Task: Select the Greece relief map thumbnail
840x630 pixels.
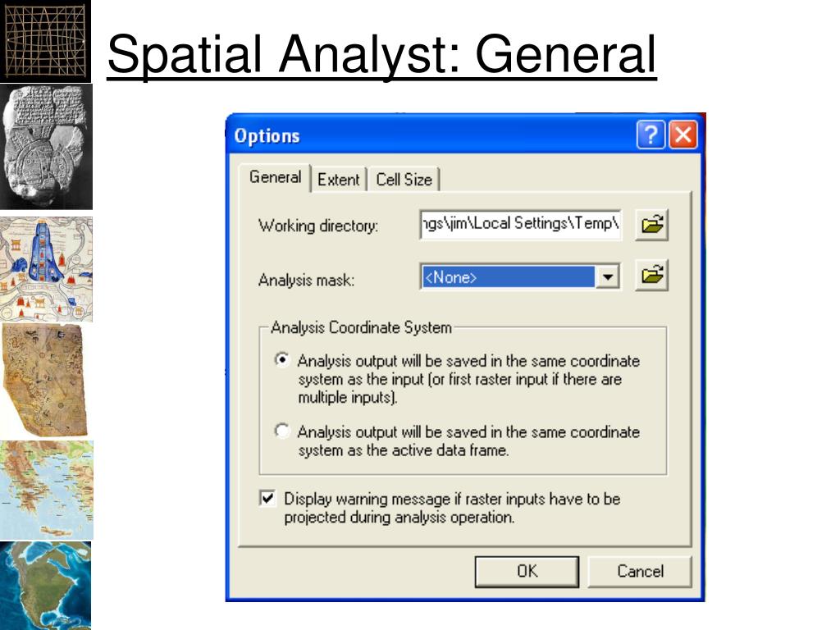Action: coord(47,490)
